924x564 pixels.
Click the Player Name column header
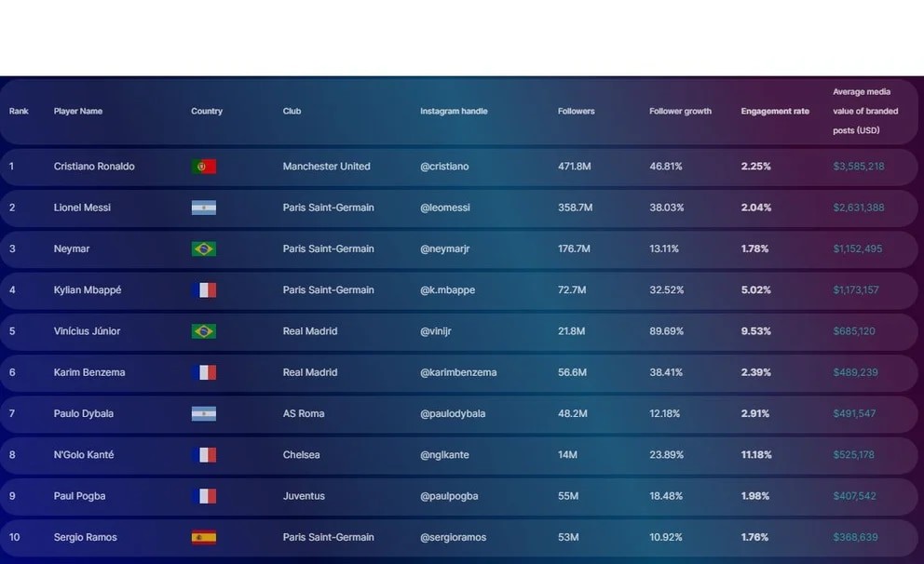click(x=78, y=112)
